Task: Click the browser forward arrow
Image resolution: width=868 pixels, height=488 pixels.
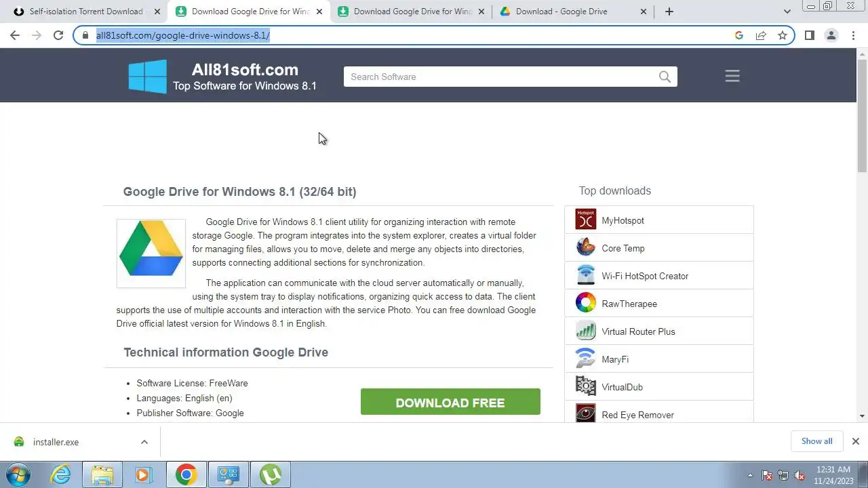Action: (37, 35)
